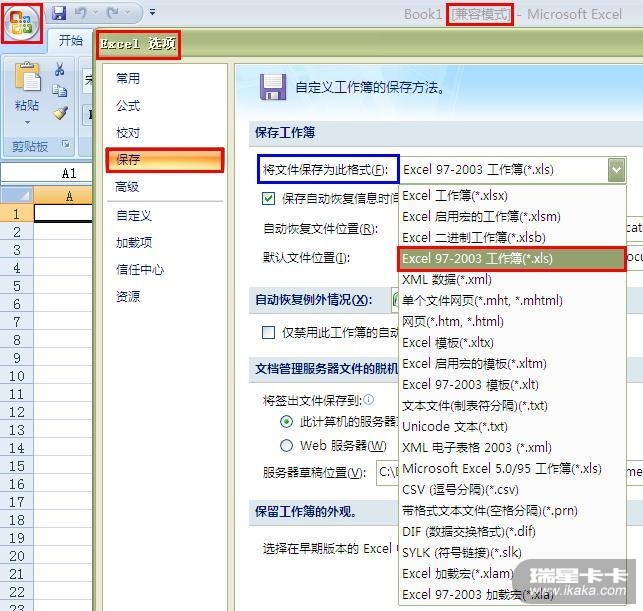Choose 文本文件(制表符分隔)(*.txt) option
The height and width of the screenshot is (611, 643).
coord(512,406)
